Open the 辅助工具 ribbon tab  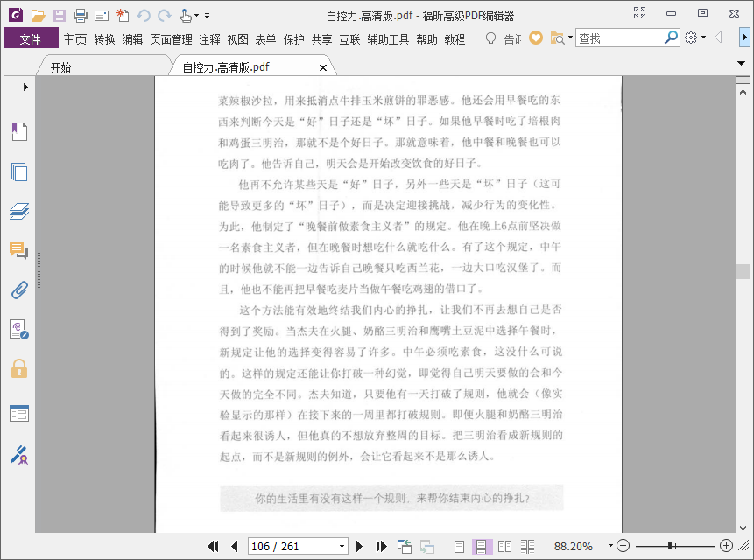(388, 39)
